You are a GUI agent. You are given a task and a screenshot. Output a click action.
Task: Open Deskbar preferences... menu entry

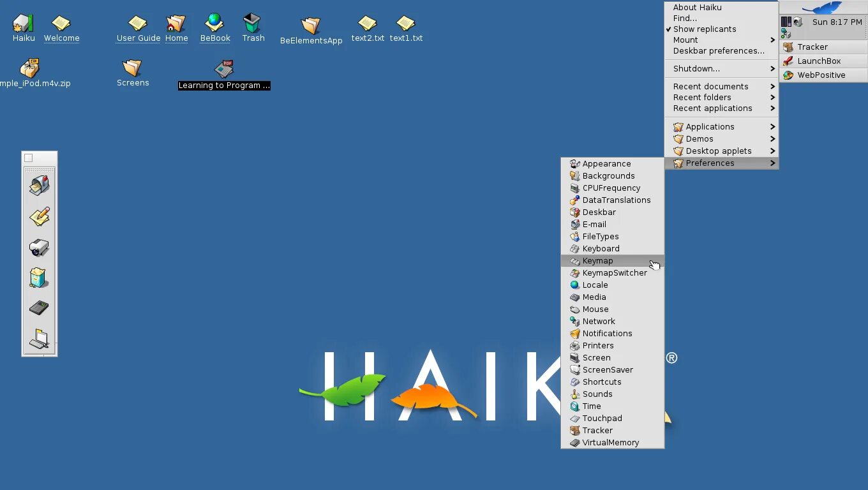point(721,51)
